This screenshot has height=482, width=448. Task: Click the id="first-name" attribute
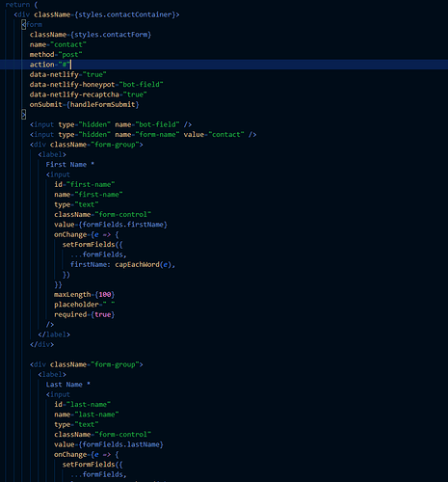85,184
